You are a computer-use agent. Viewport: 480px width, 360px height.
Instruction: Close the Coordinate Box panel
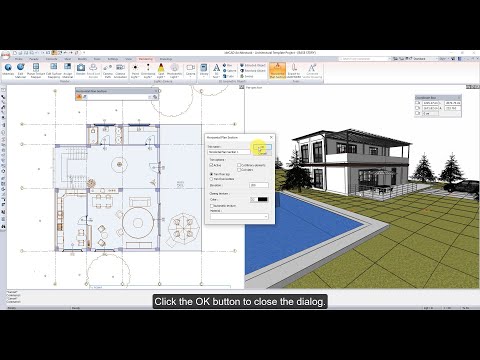(459, 98)
